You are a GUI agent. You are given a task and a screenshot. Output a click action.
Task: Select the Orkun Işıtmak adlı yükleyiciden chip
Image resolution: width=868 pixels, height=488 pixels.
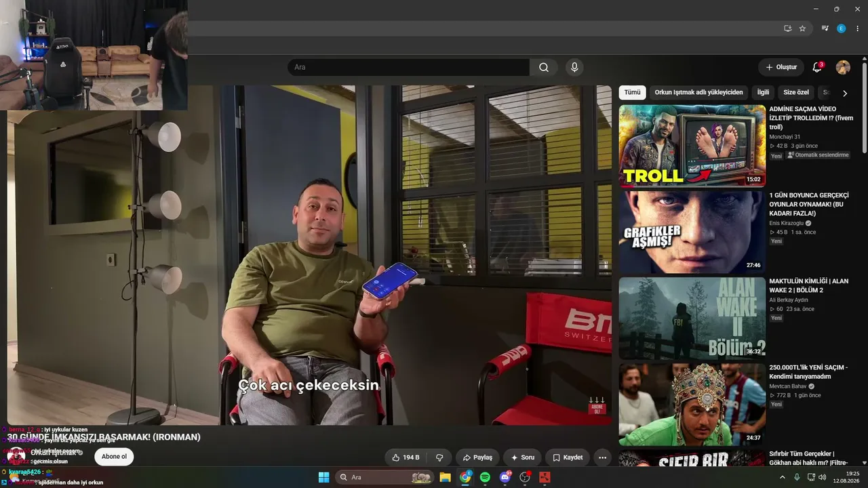(x=698, y=92)
